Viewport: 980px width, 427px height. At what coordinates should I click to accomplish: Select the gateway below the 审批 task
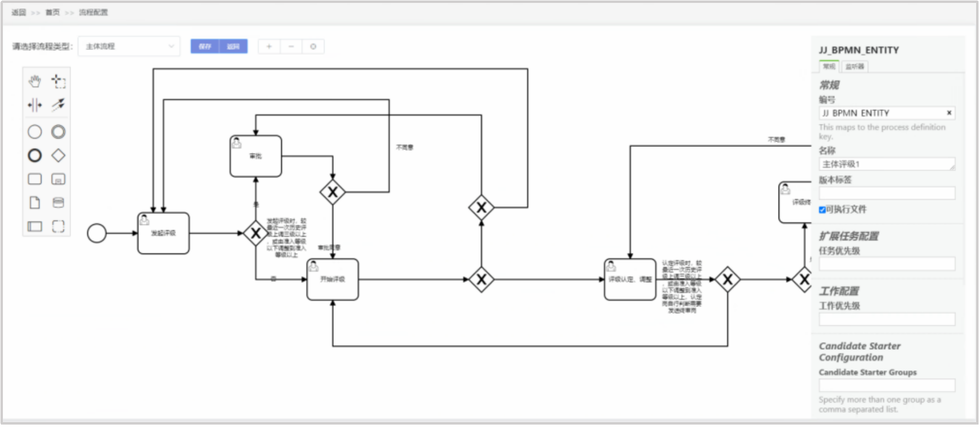point(332,192)
